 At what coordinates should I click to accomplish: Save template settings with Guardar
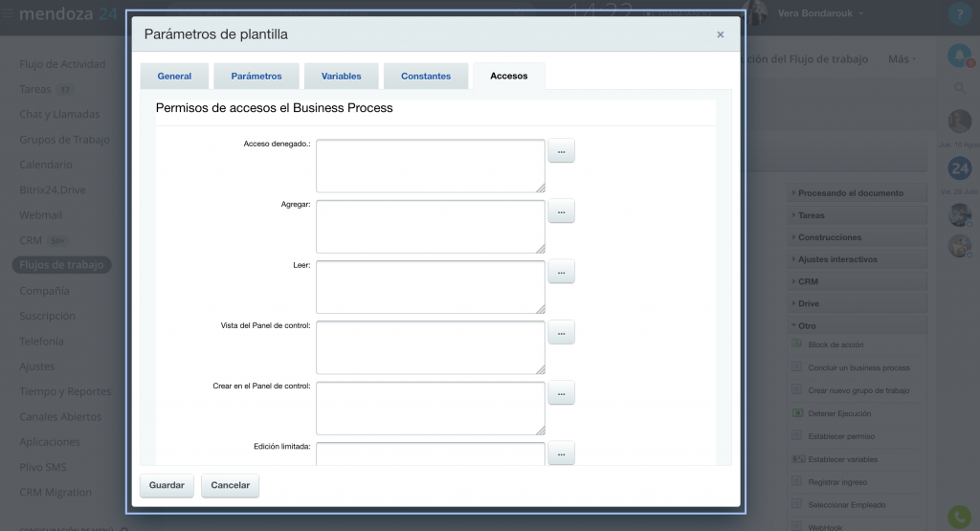click(167, 485)
